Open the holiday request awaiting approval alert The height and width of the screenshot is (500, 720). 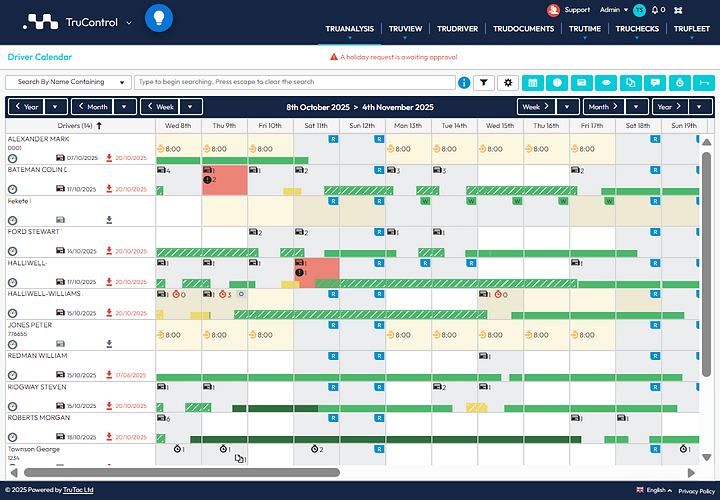coord(394,57)
